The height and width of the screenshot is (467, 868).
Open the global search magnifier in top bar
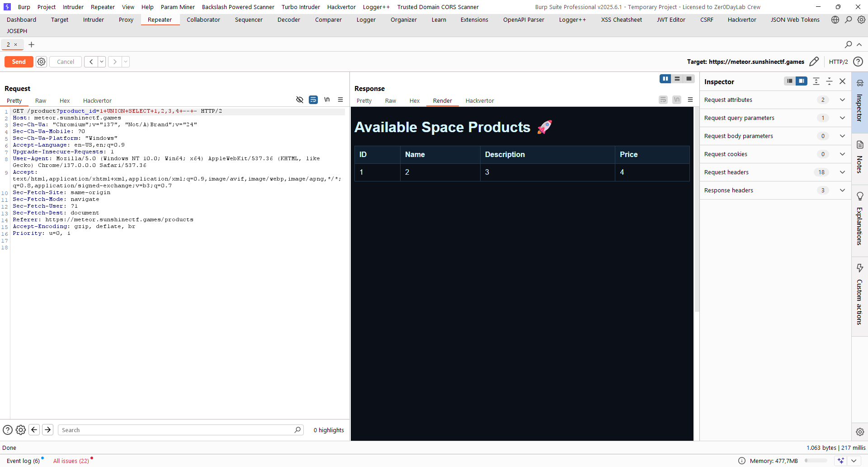pos(849,19)
